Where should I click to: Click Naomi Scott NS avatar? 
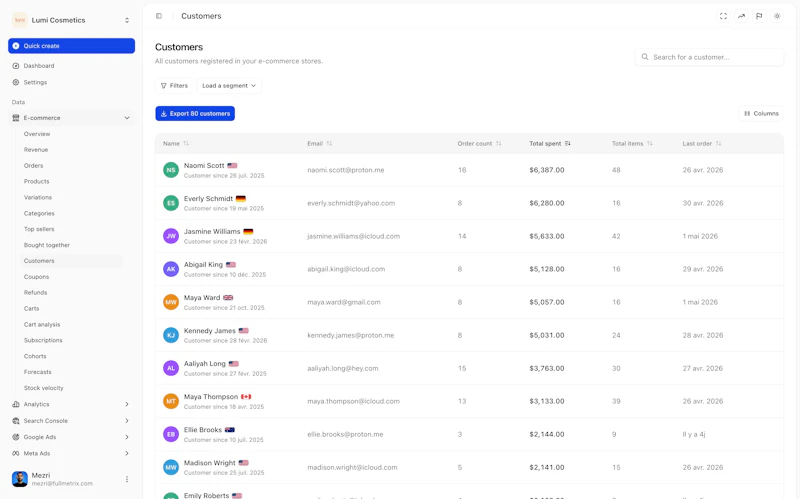171,170
